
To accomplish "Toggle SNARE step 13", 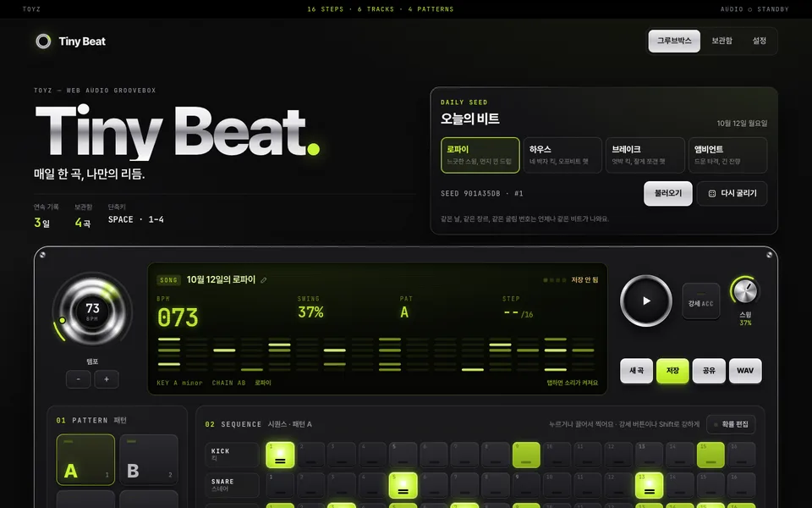I will pyautogui.click(x=649, y=486).
